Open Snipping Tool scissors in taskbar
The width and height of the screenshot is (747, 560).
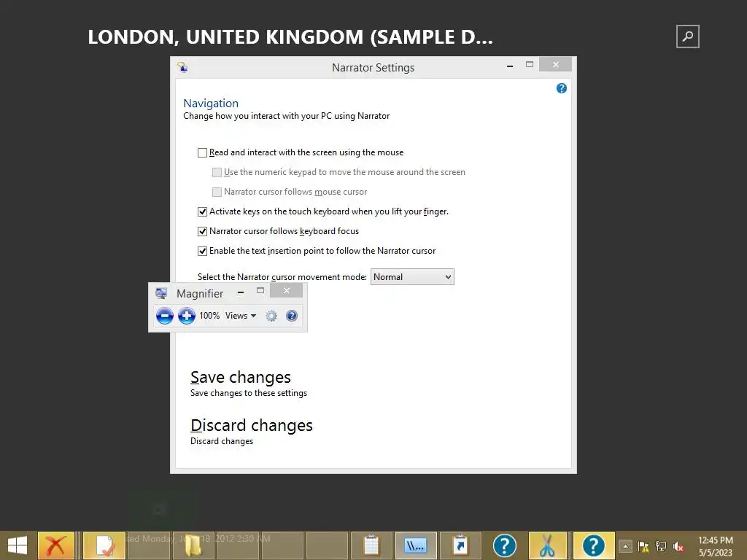(547, 545)
